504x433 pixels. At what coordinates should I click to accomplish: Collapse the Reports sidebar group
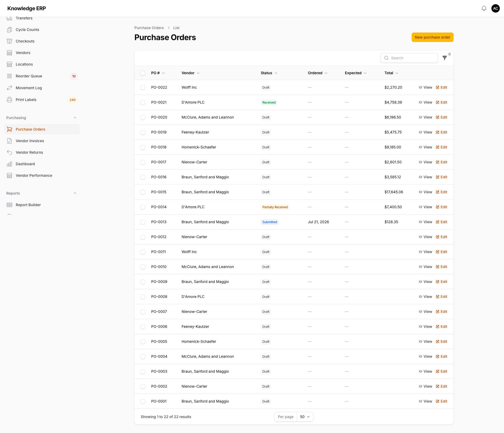75,193
